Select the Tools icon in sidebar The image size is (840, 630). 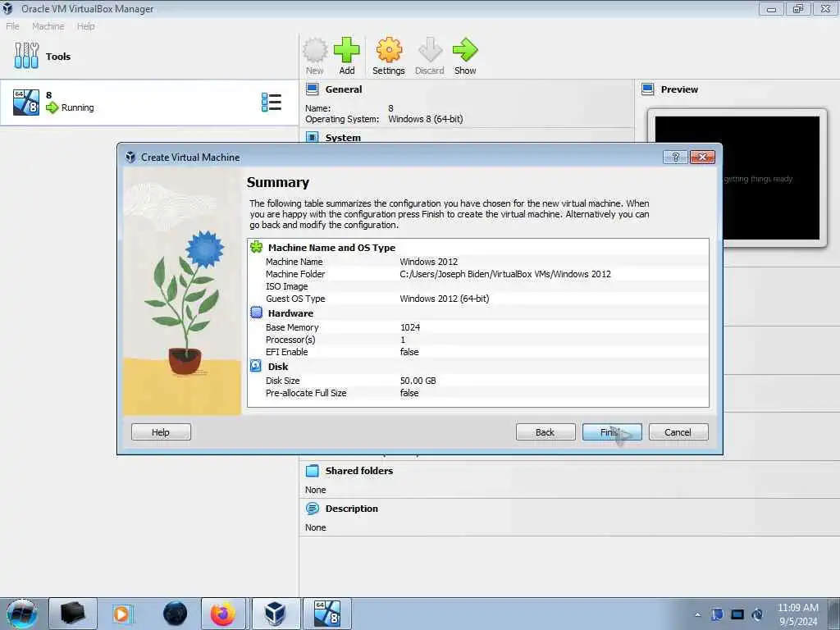(x=26, y=56)
